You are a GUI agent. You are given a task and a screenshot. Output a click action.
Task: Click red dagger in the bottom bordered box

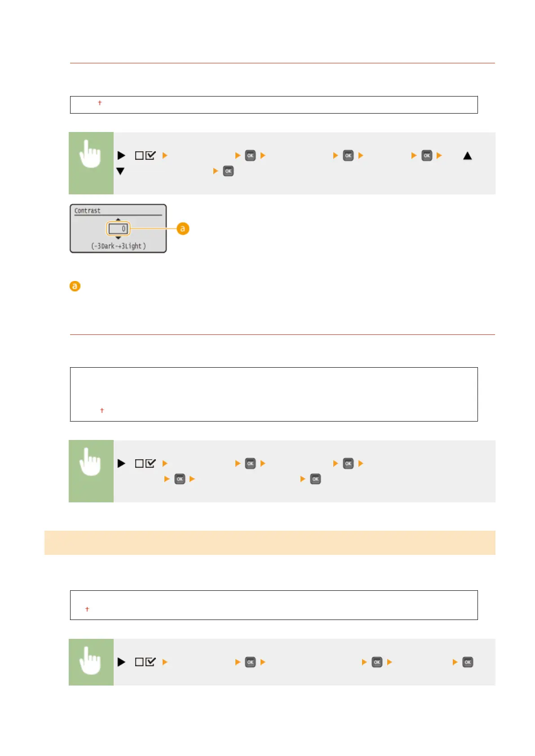tap(87, 609)
